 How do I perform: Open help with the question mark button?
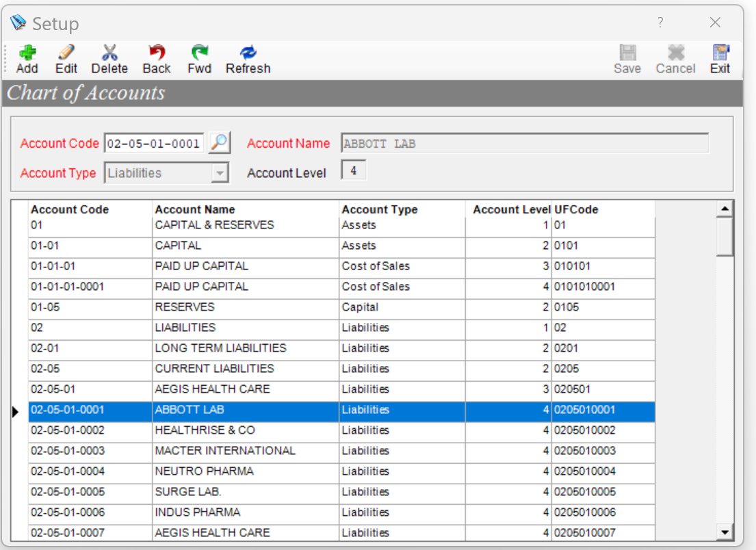(x=660, y=22)
